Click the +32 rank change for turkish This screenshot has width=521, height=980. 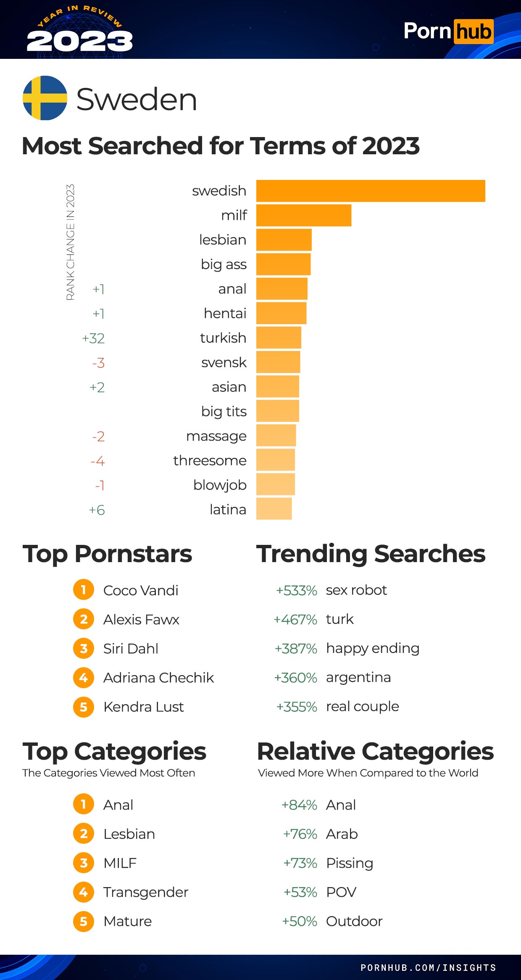click(x=93, y=338)
